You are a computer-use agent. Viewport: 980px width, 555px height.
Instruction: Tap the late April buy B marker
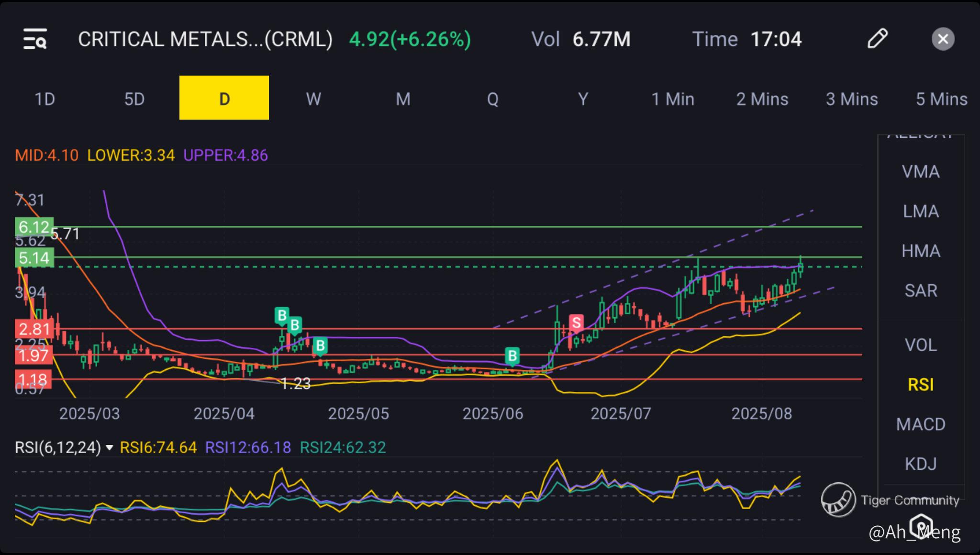tap(320, 345)
